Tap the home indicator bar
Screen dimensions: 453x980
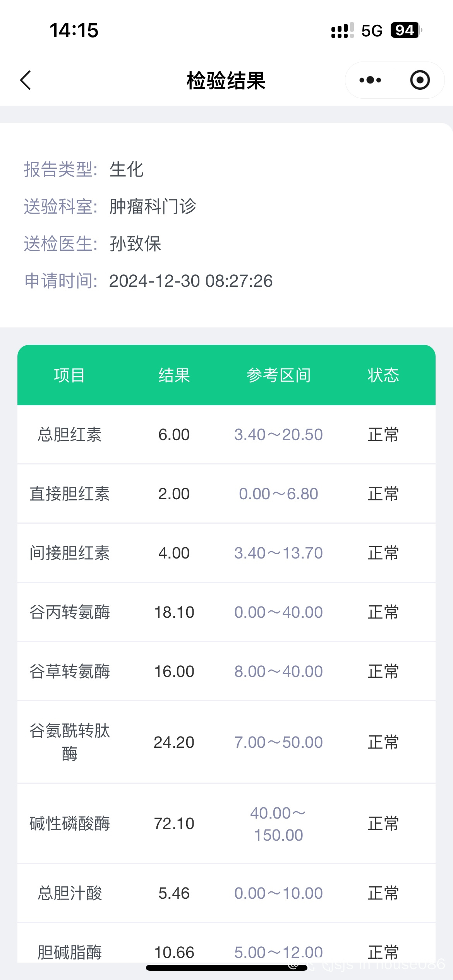click(226, 968)
